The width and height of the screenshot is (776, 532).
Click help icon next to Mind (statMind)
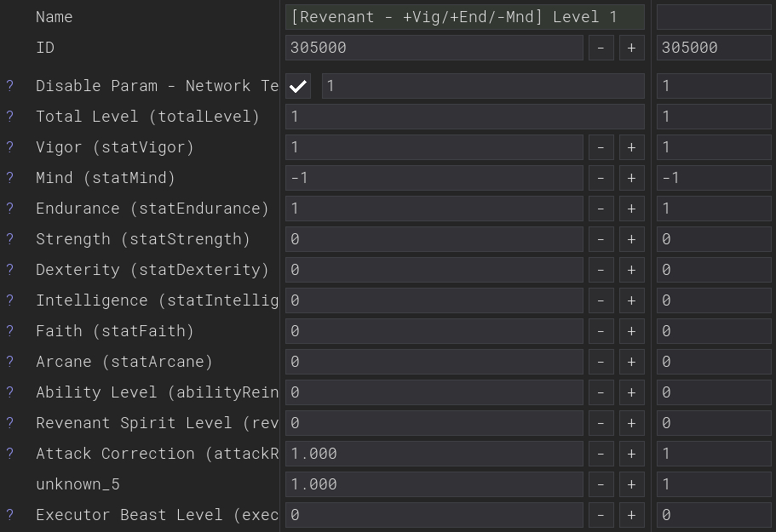(x=10, y=178)
